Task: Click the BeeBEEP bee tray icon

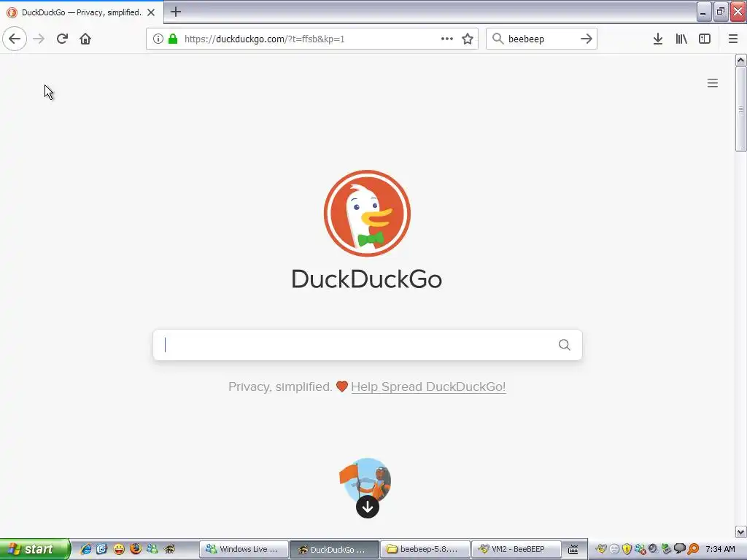Action: (x=601, y=549)
